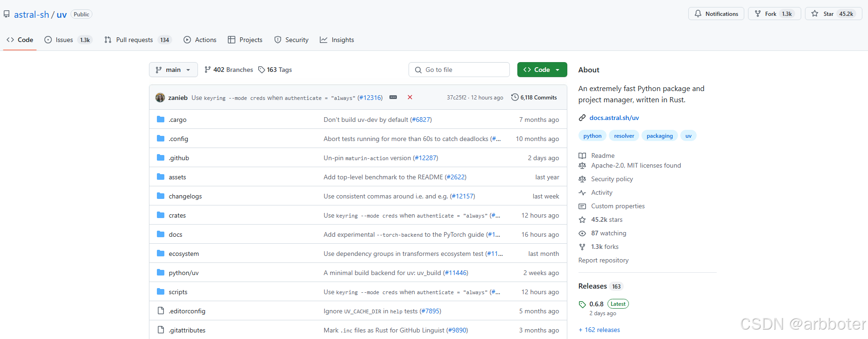Open zanieb author link
Screen dimensions: 868x339
[178, 98]
